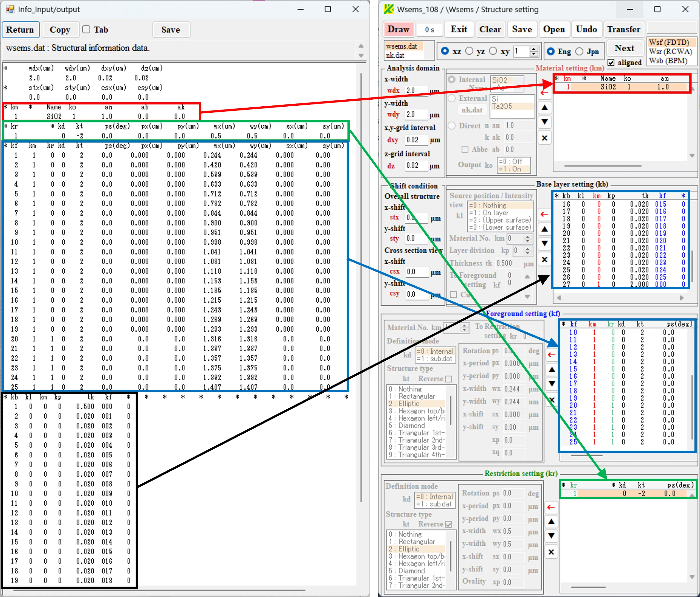700x597 pixels.
Task: Choose Jpn language option
Action: pos(579,51)
